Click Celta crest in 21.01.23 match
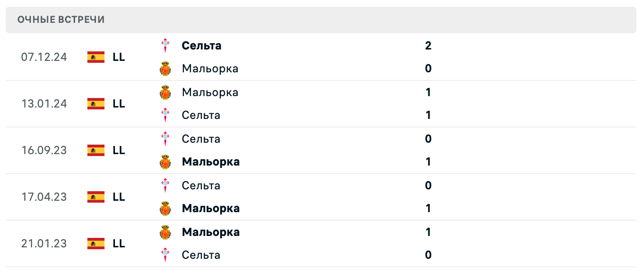The height and width of the screenshot is (274, 644). tap(165, 255)
